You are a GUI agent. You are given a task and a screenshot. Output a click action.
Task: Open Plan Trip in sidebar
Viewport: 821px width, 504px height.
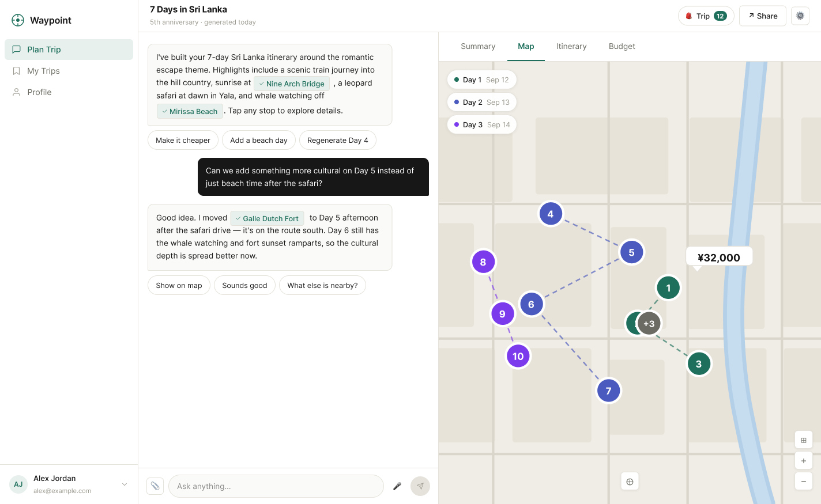pyautogui.click(x=69, y=50)
